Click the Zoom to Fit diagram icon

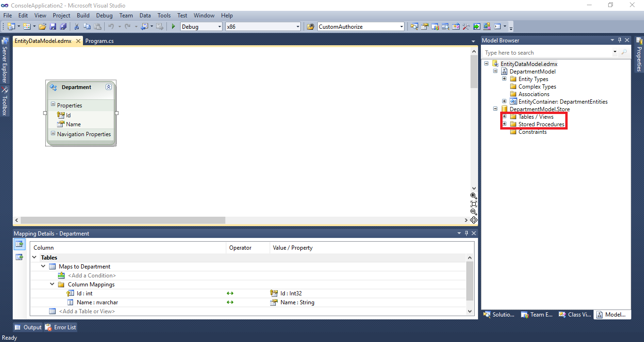[473, 204]
